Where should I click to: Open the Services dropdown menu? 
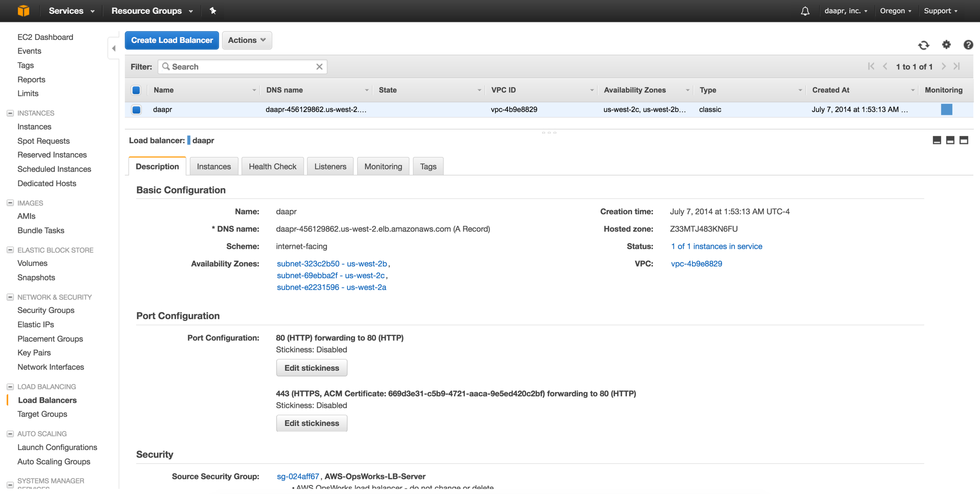coord(72,11)
